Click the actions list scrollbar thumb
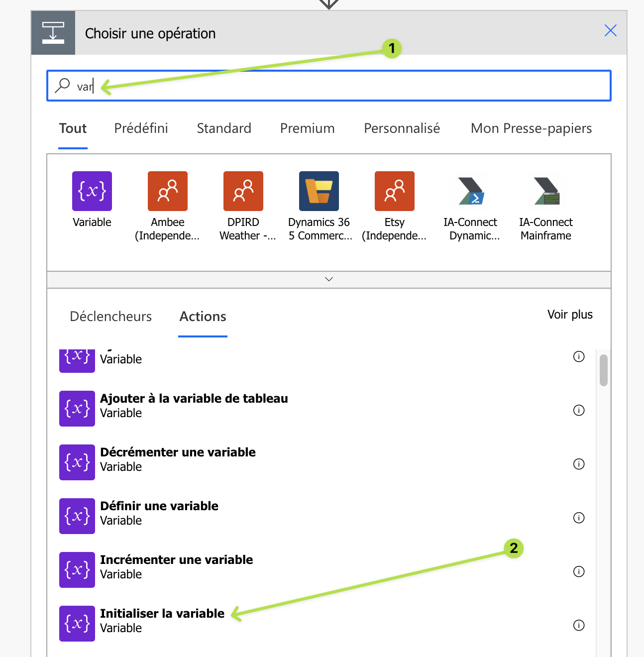This screenshot has width=644, height=657. click(604, 370)
